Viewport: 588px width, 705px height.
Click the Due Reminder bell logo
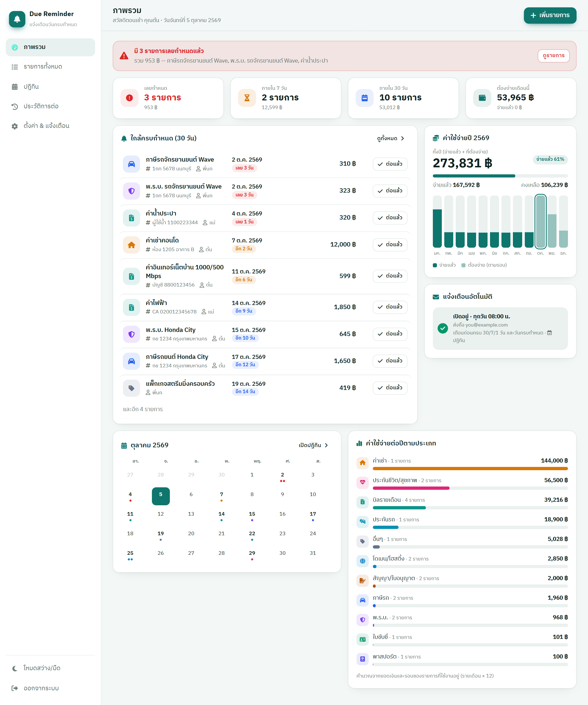coord(17,19)
